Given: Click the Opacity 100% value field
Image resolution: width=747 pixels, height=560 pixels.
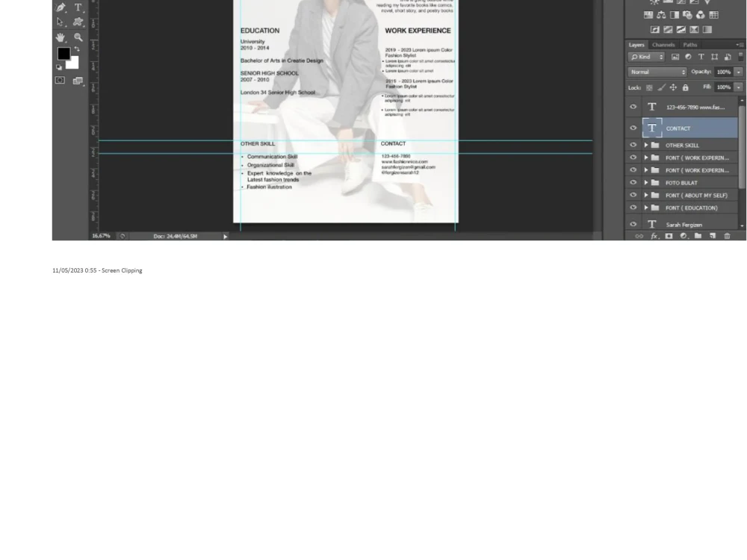Looking at the screenshot, I should tap(724, 72).
